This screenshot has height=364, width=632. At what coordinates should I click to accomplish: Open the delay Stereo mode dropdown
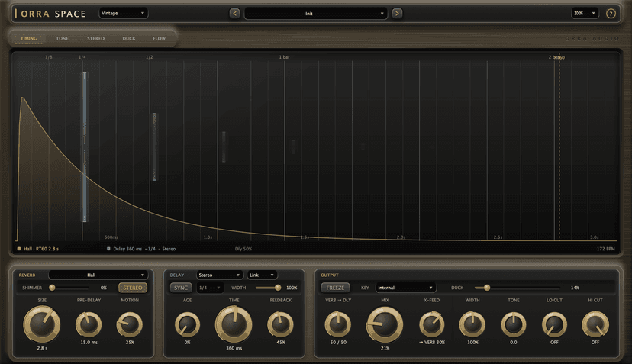pos(220,275)
